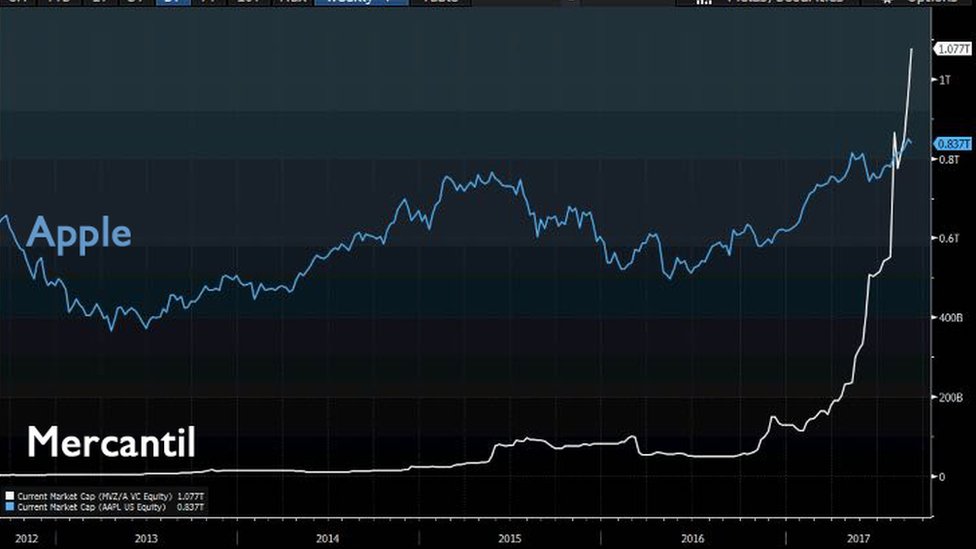Click the 2014 label on the time axis

(x=327, y=538)
